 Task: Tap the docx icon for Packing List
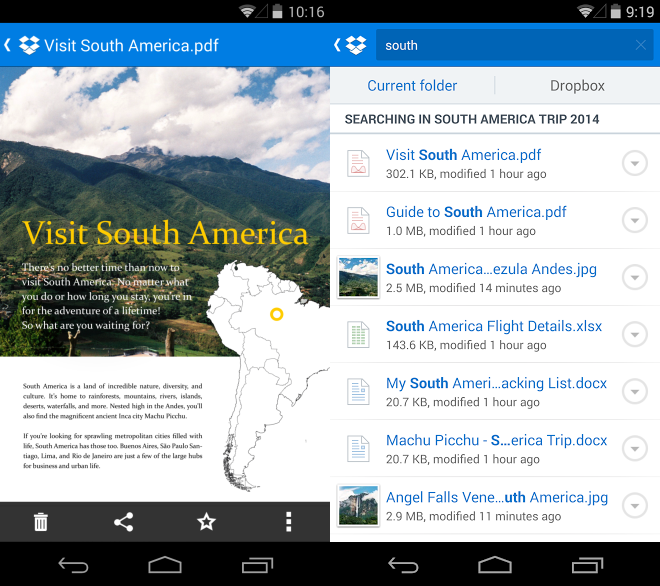point(359,392)
